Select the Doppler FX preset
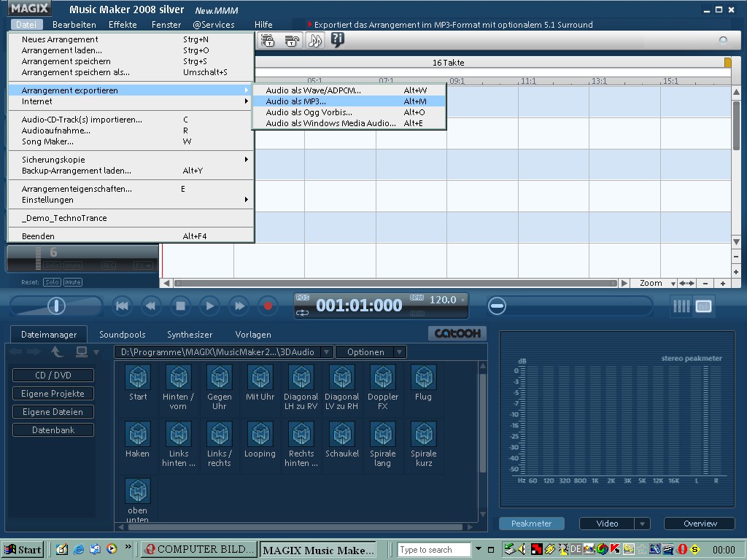Screen dimensions: 747x560 click(382, 388)
